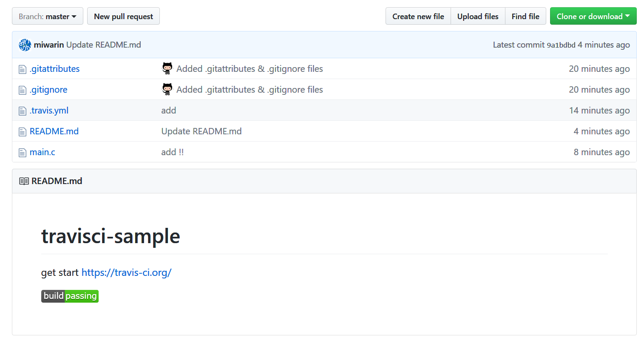Screen dimensions: 644x346
Task: Click '20 minutes ago' timestamp for .gitignore
Action: [599, 90]
